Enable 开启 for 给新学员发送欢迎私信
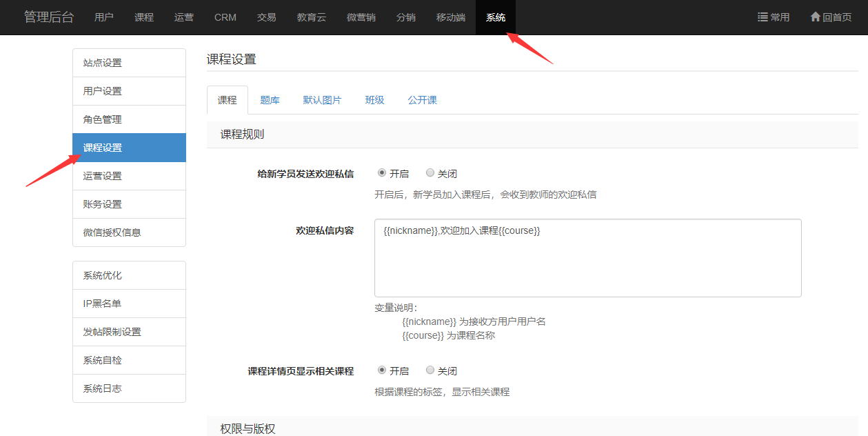868x436 pixels. 382,173
